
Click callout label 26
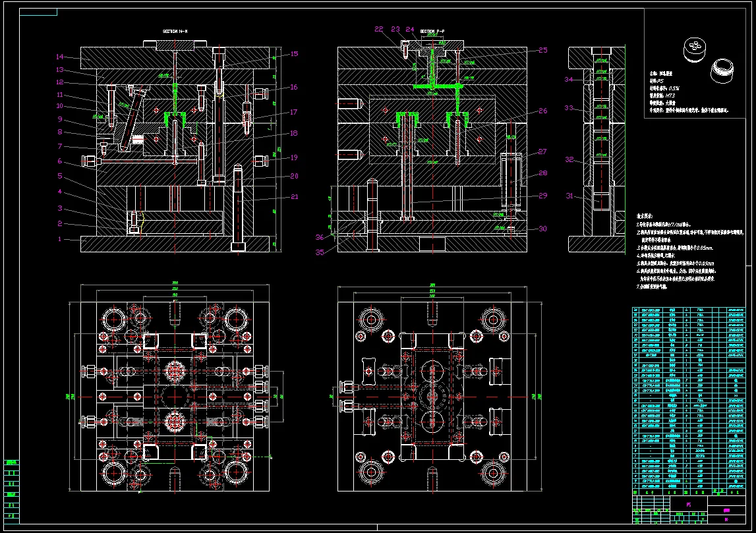click(x=543, y=111)
